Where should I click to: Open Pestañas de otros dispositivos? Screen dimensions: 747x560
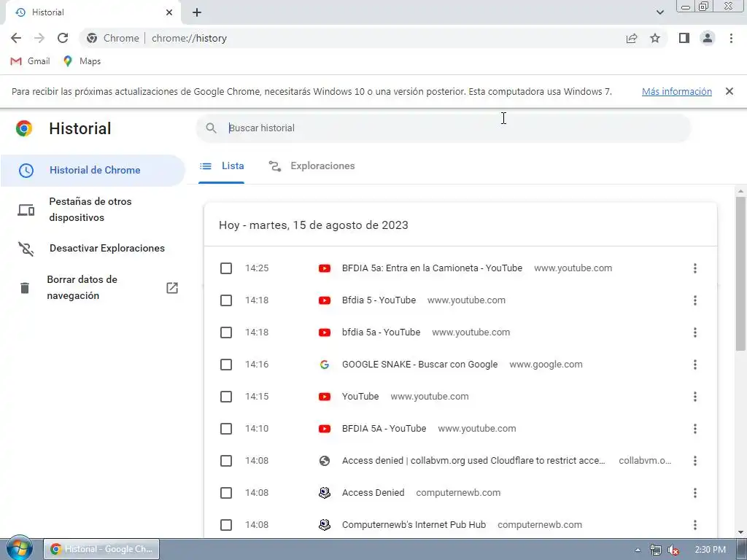[93, 209]
